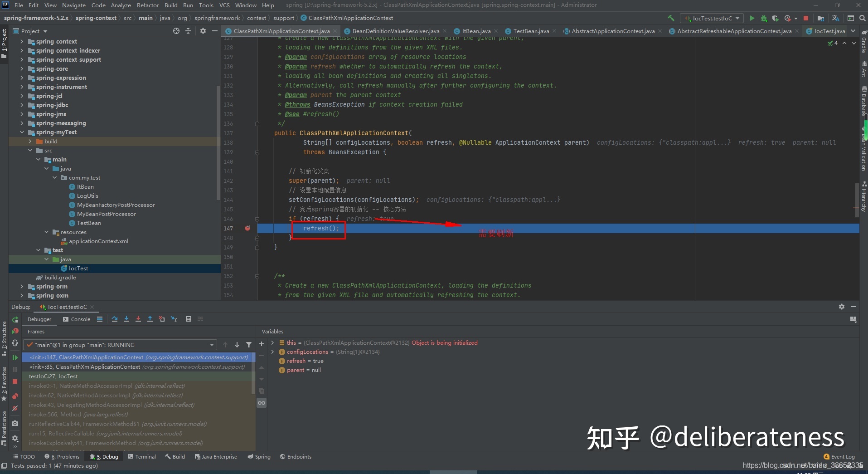Open Spring tool window button

point(259,457)
